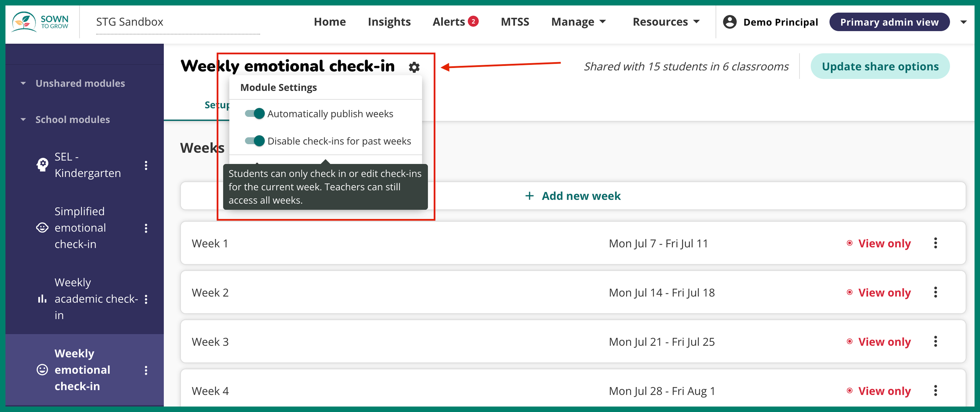Click the module settings gear icon

coord(414,67)
